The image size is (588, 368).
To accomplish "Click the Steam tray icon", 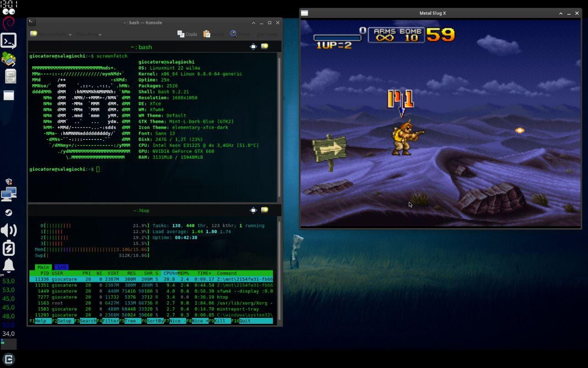I will (9, 213).
